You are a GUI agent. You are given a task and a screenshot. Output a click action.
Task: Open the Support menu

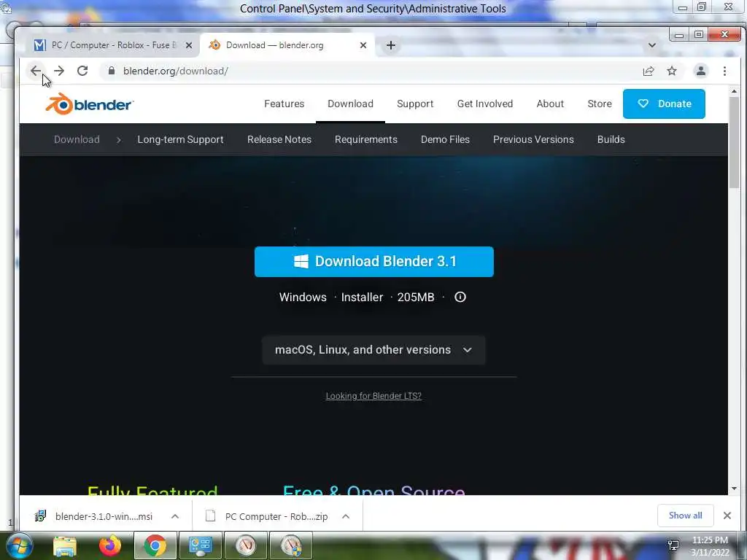pyautogui.click(x=415, y=104)
